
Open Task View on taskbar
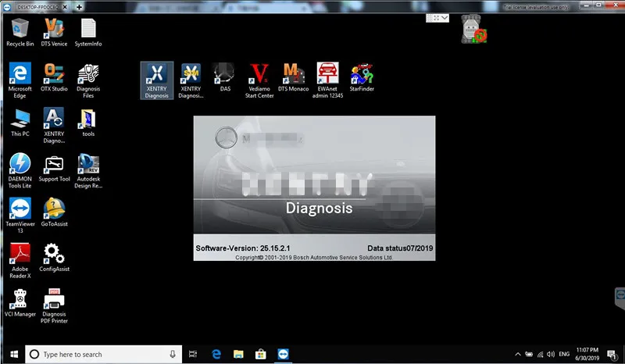(193, 354)
